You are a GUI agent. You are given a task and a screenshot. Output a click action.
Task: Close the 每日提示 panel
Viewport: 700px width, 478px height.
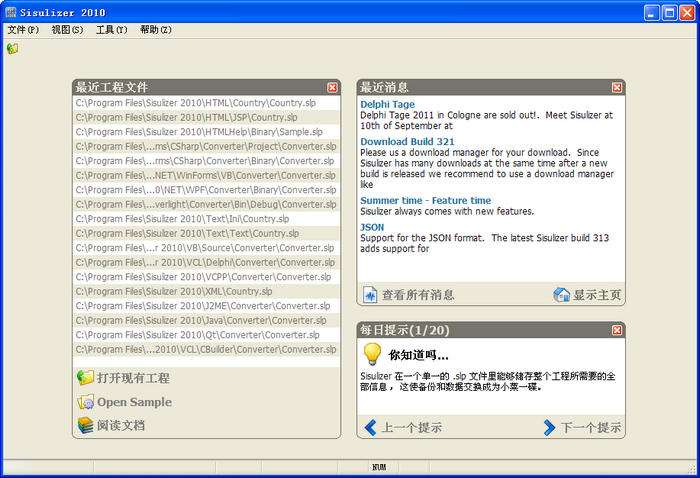pos(617,330)
